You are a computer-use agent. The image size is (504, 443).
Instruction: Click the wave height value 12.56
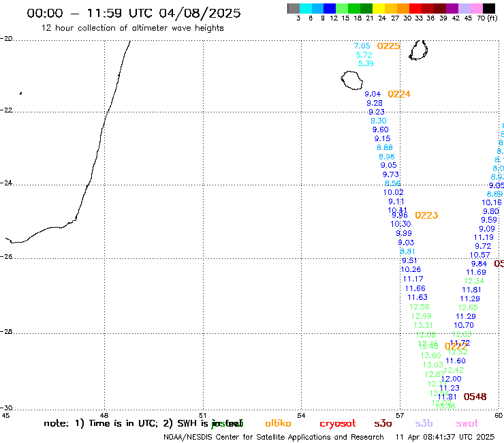(x=419, y=307)
